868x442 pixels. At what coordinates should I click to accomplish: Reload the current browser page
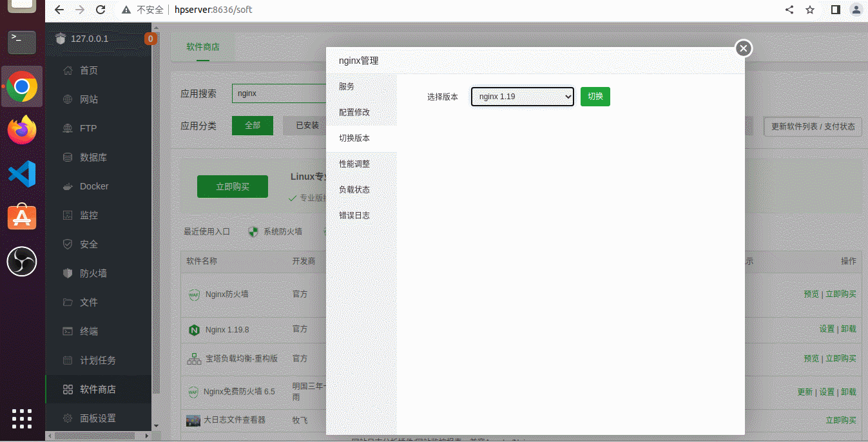[101, 10]
